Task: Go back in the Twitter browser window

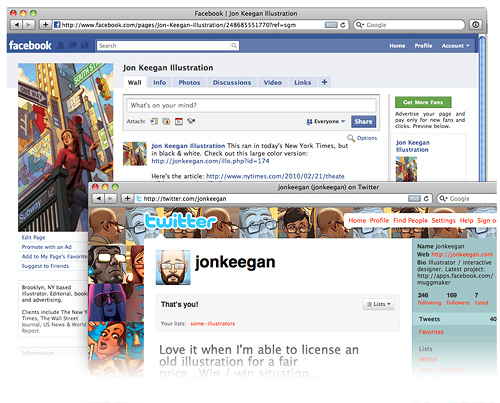Action: pos(99,199)
